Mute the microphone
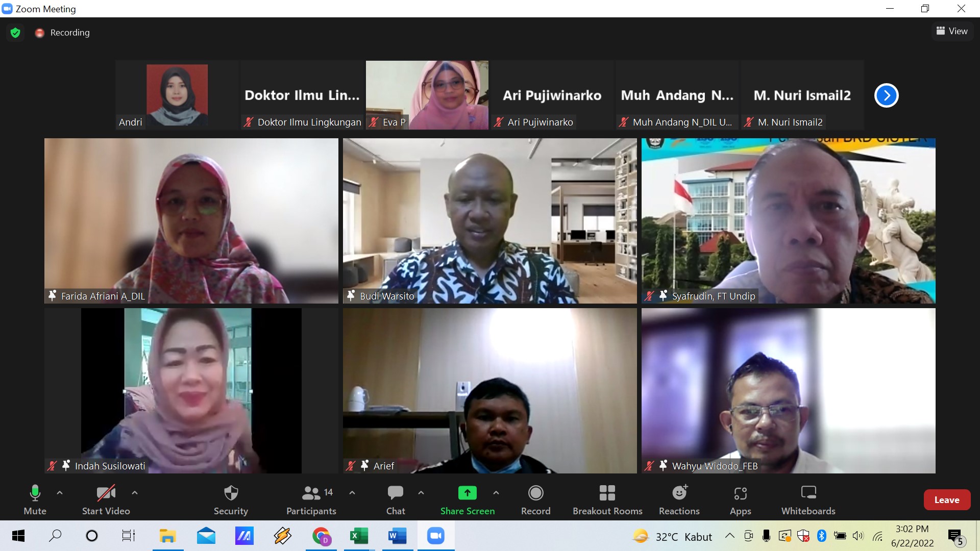The width and height of the screenshot is (980, 551). click(x=35, y=499)
